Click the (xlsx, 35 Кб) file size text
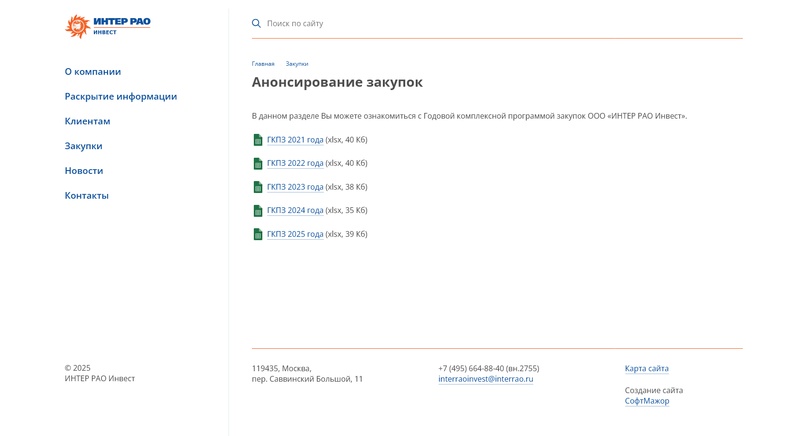 [346, 211]
